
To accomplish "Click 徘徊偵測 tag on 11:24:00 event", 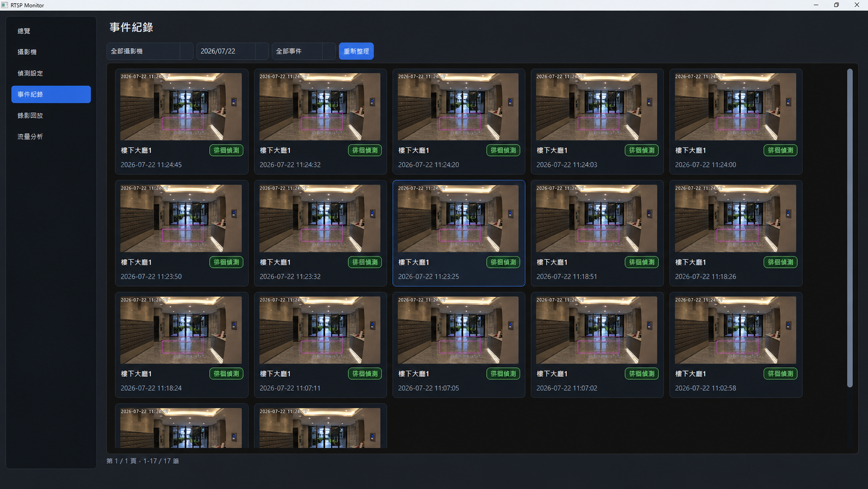I will 780,151.
